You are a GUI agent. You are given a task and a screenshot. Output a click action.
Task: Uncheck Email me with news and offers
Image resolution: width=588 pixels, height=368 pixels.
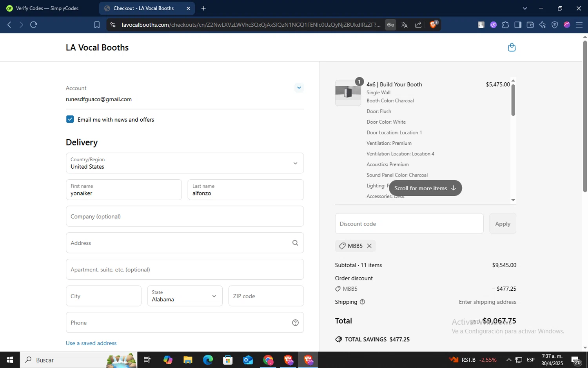[70, 119]
